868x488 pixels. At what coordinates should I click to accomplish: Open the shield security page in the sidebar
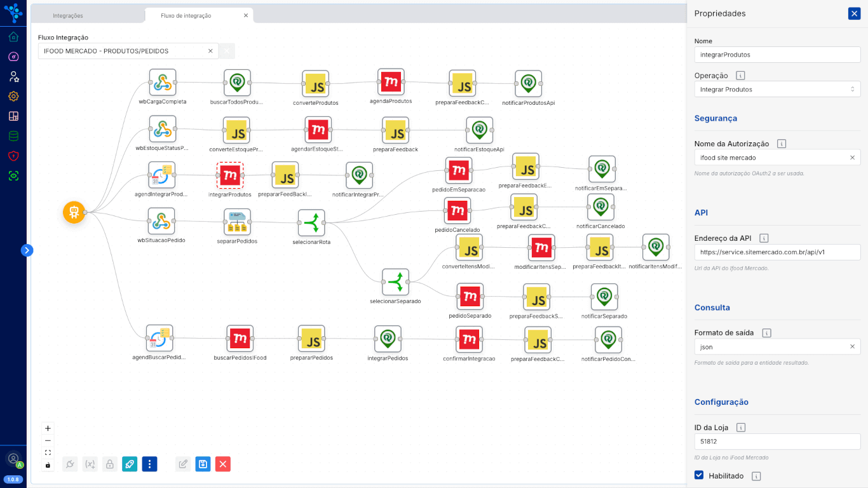click(x=13, y=156)
